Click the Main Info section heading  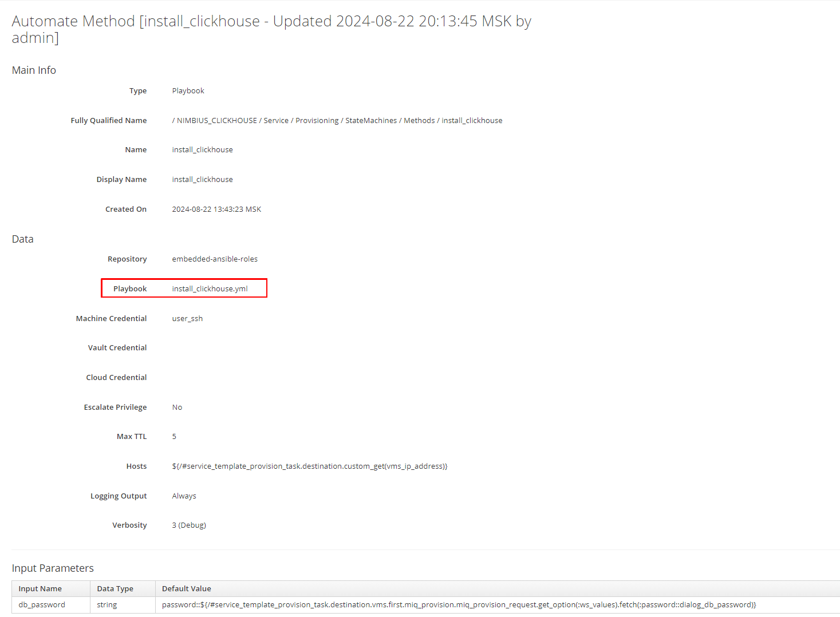[34, 70]
